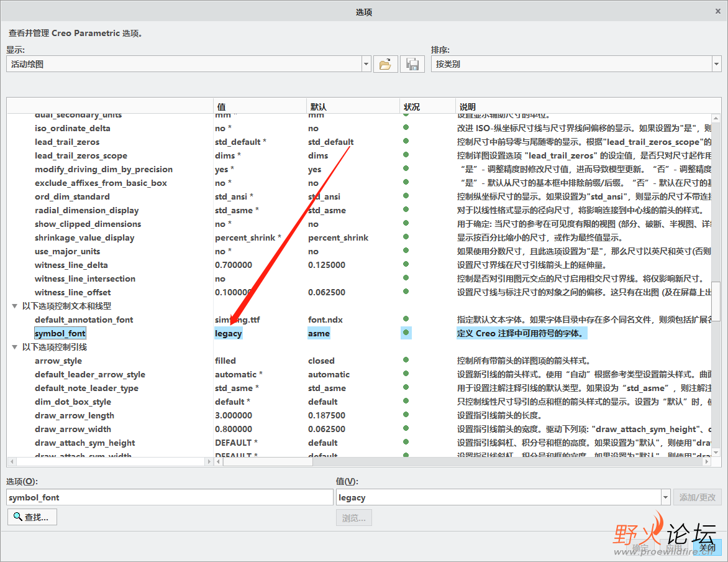Click the green status dot for arrow_style
Image resolution: width=728 pixels, height=562 pixels.
[x=406, y=360]
